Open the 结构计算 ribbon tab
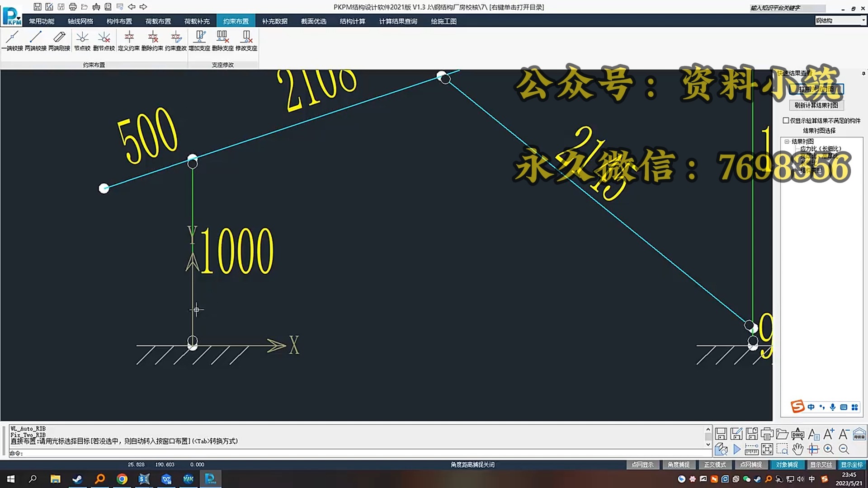The width and height of the screenshot is (868, 488). pos(353,21)
